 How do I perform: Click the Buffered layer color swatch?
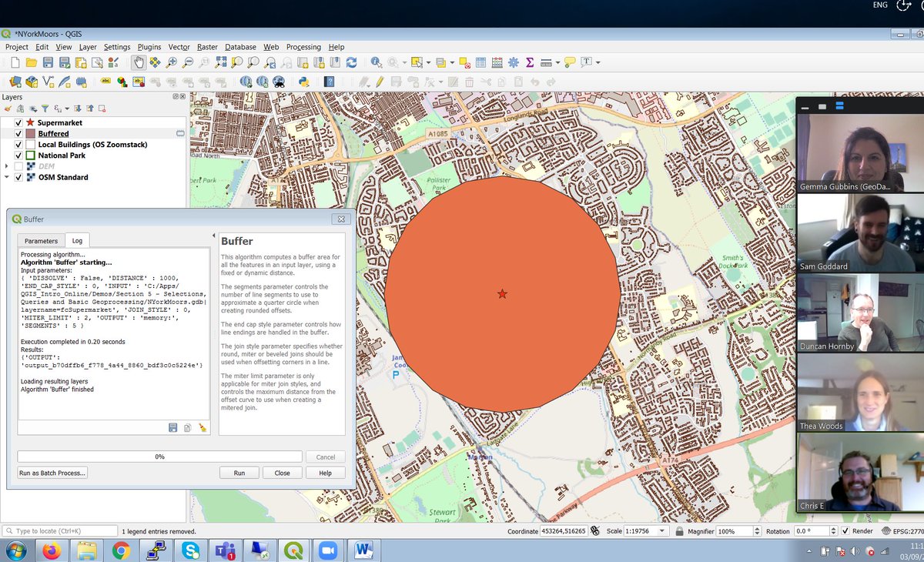(31, 134)
